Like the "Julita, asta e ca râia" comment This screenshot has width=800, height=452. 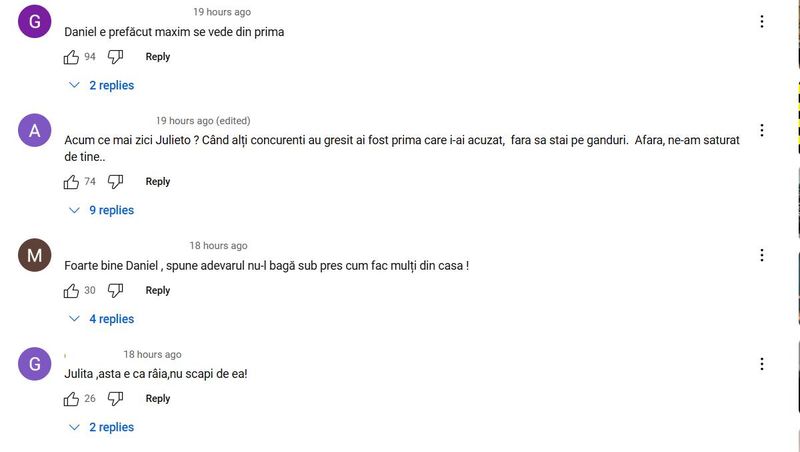[71, 399]
